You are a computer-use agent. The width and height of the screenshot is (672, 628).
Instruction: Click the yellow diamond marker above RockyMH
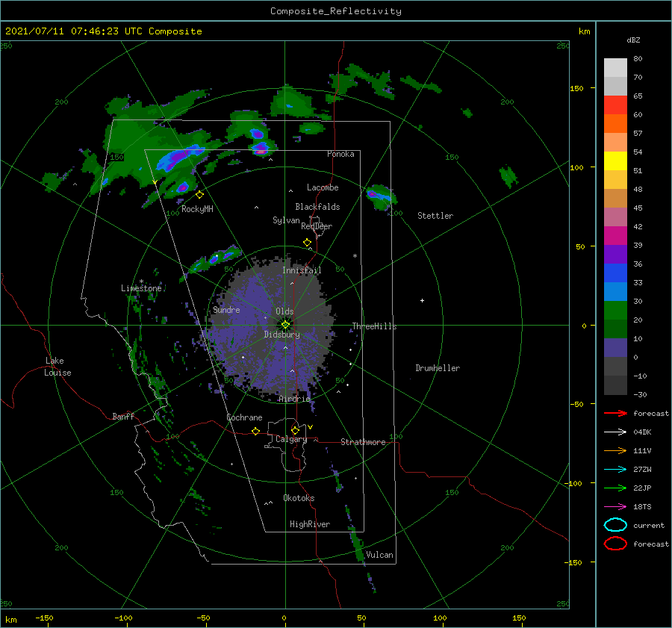click(199, 195)
